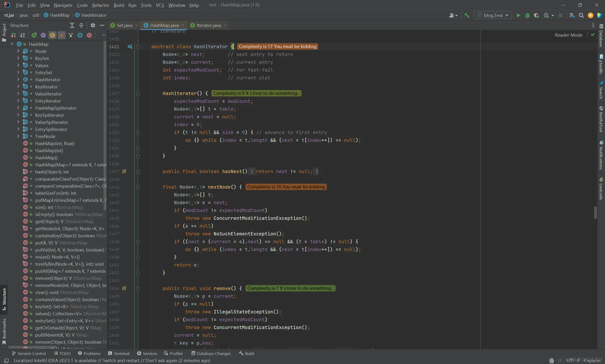The height and width of the screenshot is (364, 605).
Task: Expand the KeySet node in Structure tree
Action: [18, 58]
